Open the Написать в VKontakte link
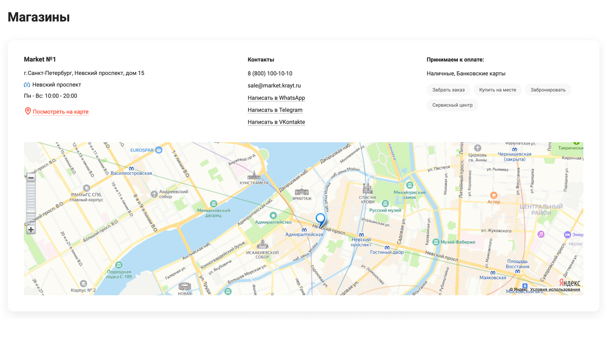Viewport: 607px width, 364px height. click(x=276, y=122)
